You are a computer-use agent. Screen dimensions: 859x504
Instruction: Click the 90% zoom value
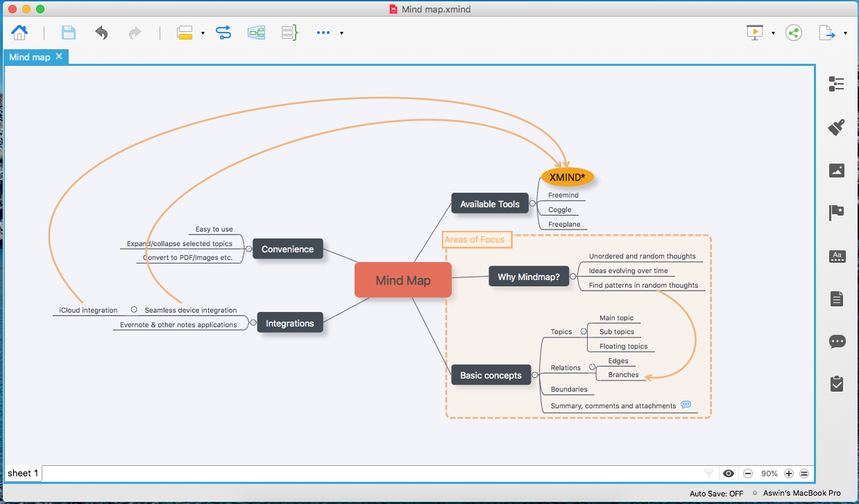(x=769, y=473)
